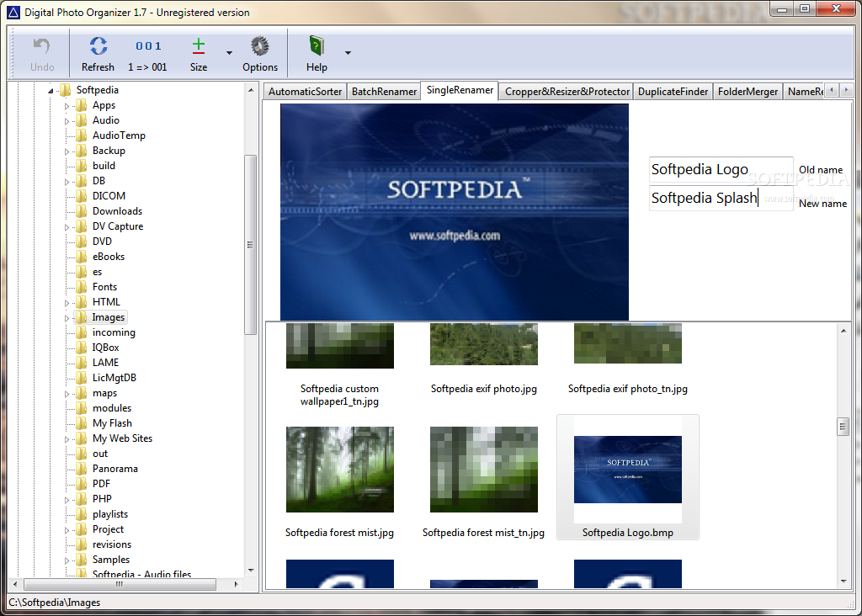This screenshot has height=616, width=862.
Task: Select Softpedia exif photo_tn.jpg thumbnail
Action: (x=628, y=343)
